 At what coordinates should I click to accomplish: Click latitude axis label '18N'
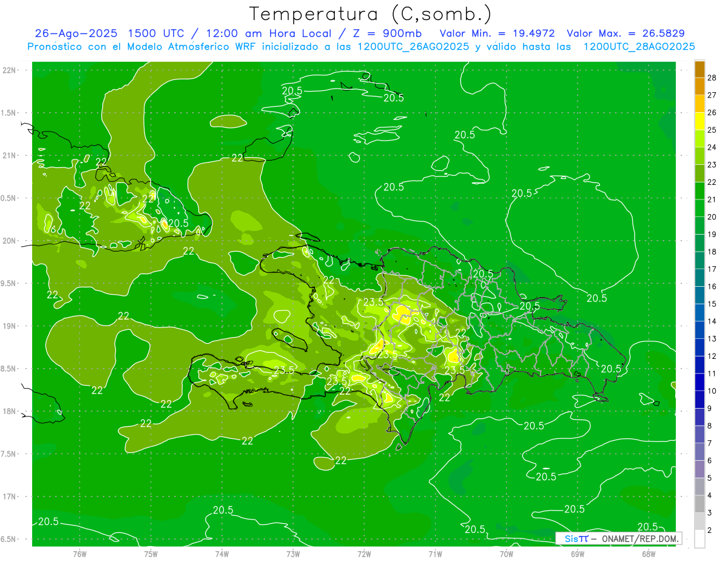(x=10, y=411)
